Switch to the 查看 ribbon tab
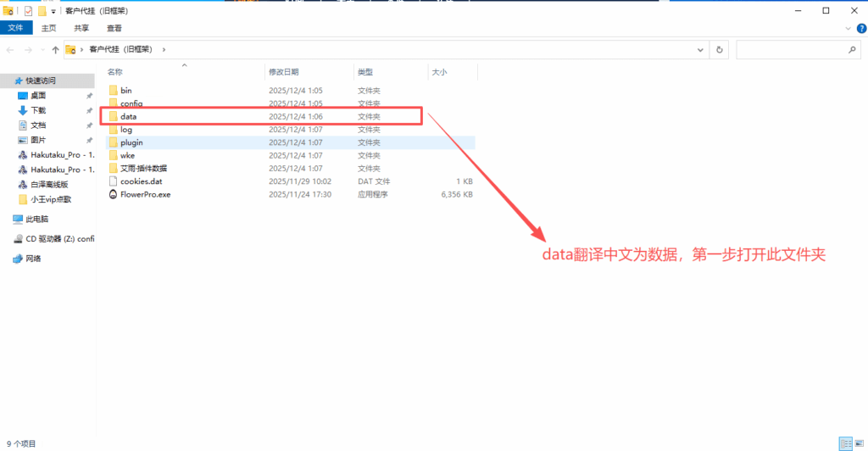This screenshot has height=451, width=868. click(x=114, y=28)
